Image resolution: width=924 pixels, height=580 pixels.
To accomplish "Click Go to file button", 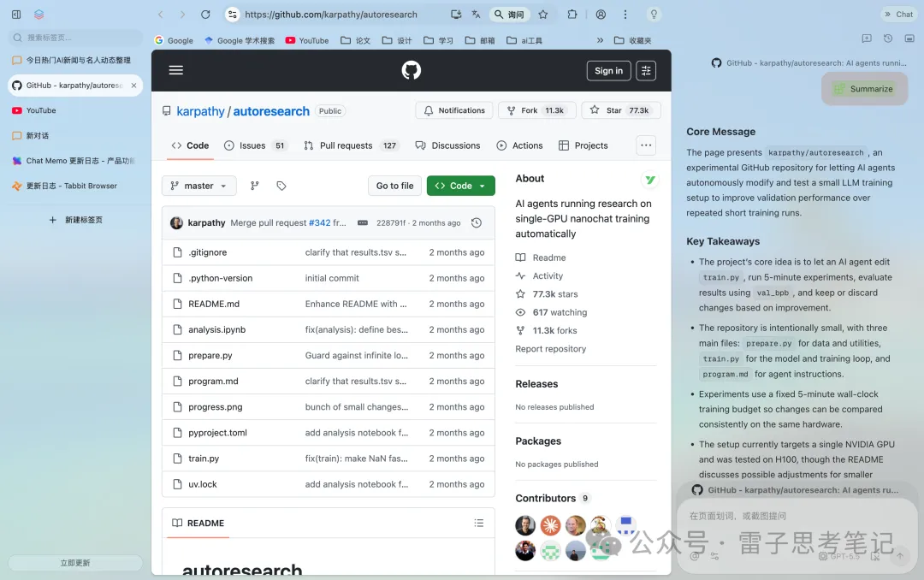I will [394, 186].
